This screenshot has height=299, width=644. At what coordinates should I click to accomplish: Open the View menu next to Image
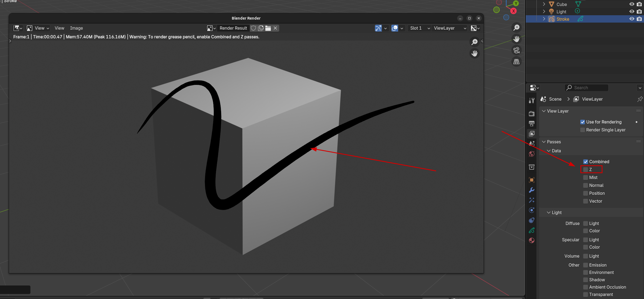[59, 28]
